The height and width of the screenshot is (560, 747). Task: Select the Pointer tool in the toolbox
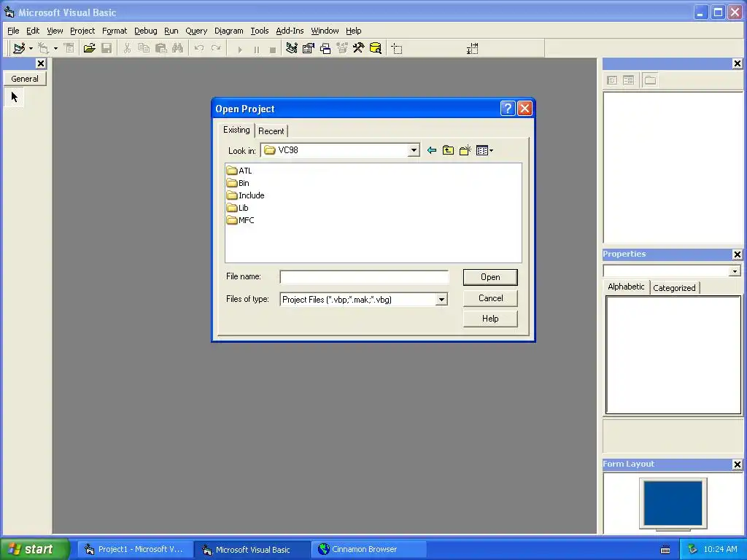(x=15, y=98)
